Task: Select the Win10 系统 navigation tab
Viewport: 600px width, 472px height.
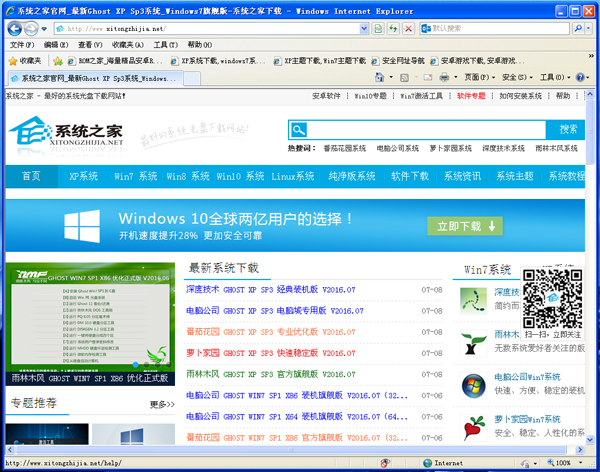Action: click(x=240, y=176)
